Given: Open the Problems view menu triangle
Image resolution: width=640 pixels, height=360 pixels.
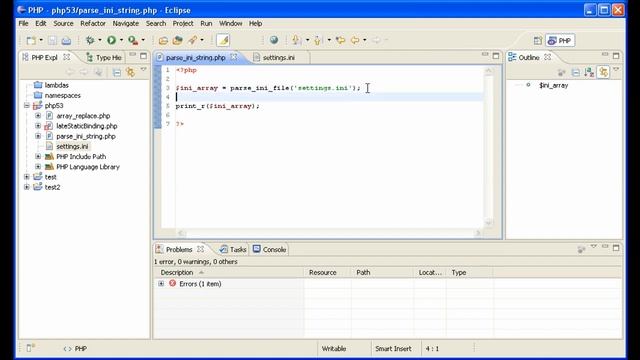Looking at the screenshot, I should click(593, 247).
